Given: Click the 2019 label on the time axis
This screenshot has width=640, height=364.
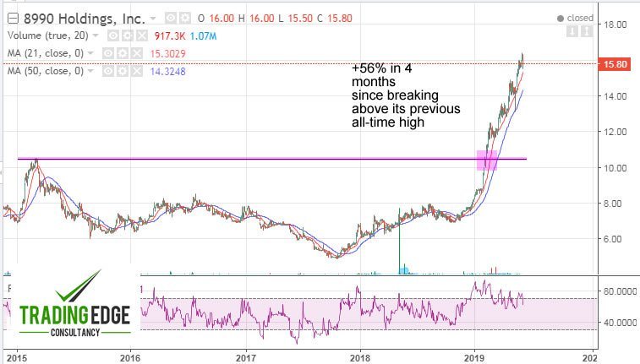Looking at the screenshot, I should point(474,358).
